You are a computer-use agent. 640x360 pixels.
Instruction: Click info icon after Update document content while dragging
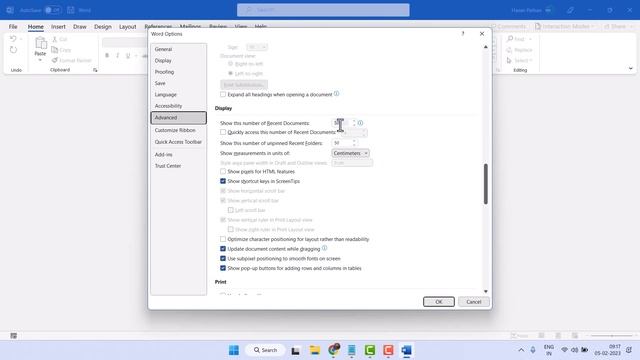[324, 248]
